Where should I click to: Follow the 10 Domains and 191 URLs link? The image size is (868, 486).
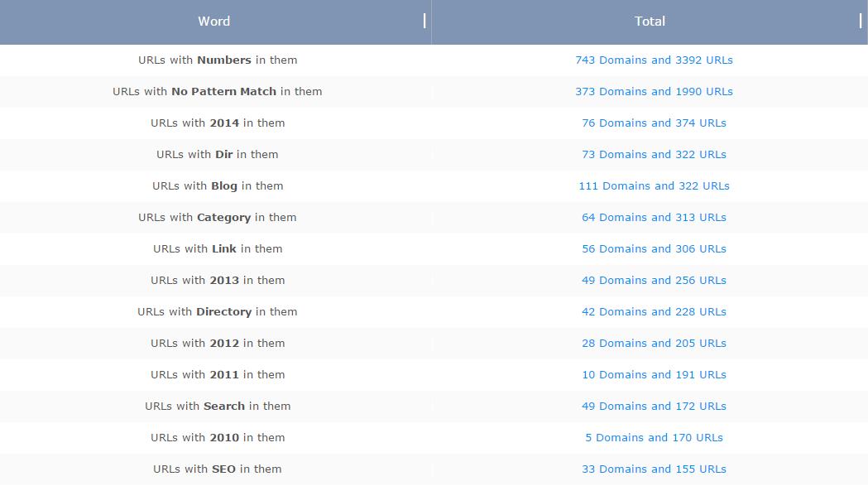(x=654, y=375)
